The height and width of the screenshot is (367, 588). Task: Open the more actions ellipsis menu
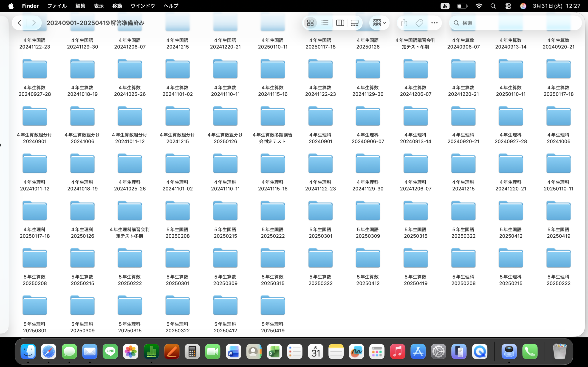(x=434, y=23)
